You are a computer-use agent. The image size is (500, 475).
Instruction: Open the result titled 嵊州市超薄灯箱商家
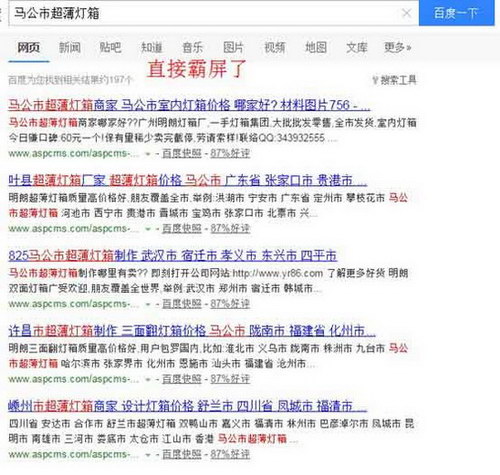(188, 406)
